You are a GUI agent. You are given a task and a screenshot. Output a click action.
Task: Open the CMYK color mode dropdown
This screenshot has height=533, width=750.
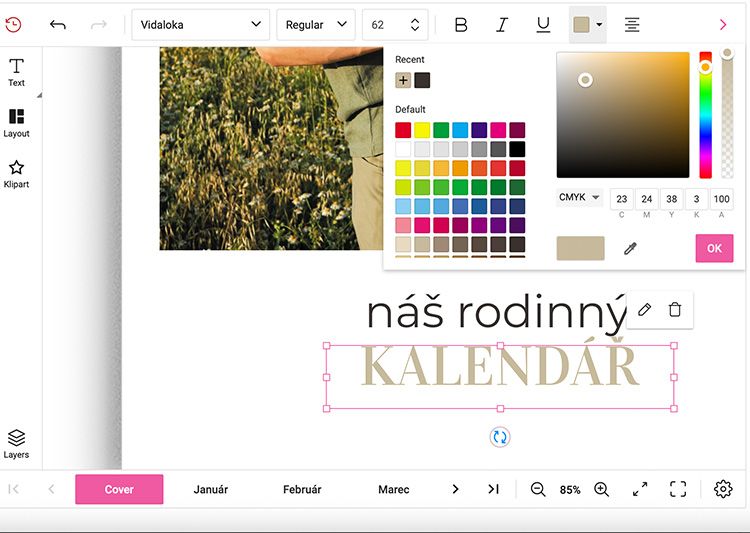coord(579,198)
